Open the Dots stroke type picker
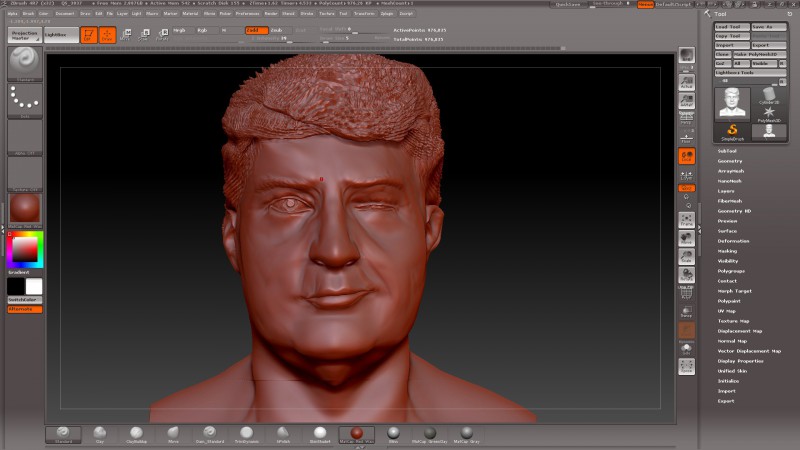The width and height of the screenshot is (800, 450). click(x=24, y=101)
